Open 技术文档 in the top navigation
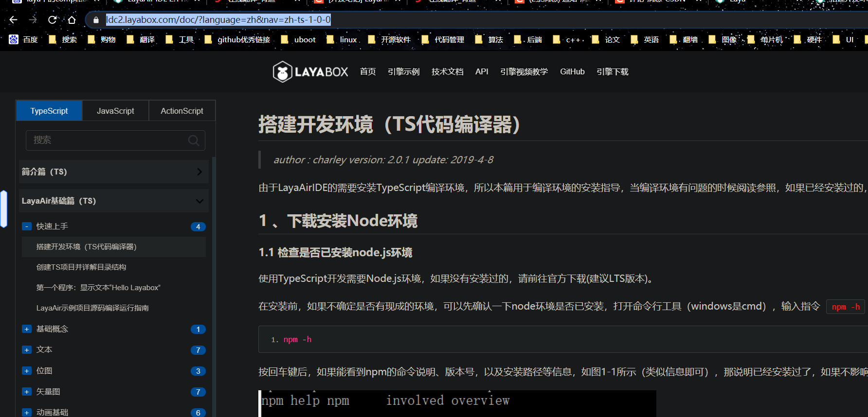Image resolution: width=868 pixels, height=417 pixels. (447, 72)
